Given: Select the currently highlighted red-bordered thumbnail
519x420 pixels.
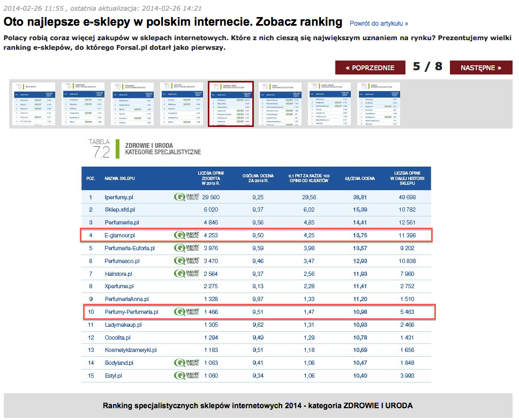Looking at the screenshot, I should [x=230, y=104].
